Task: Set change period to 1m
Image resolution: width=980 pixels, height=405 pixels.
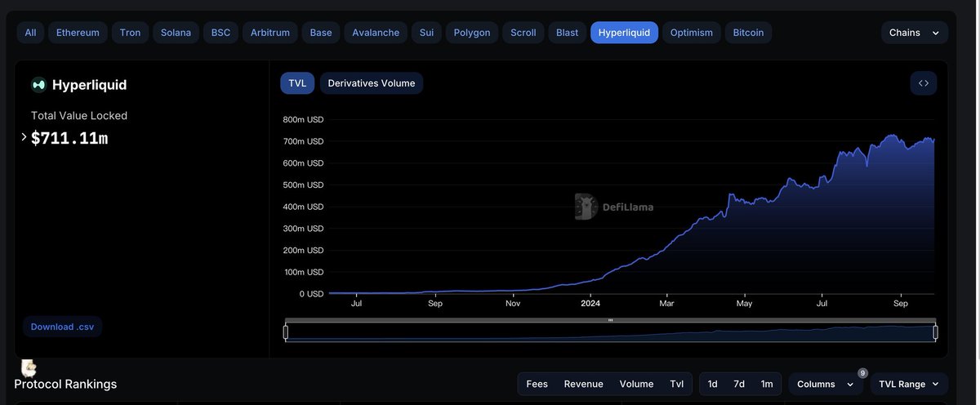Action: (767, 384)
